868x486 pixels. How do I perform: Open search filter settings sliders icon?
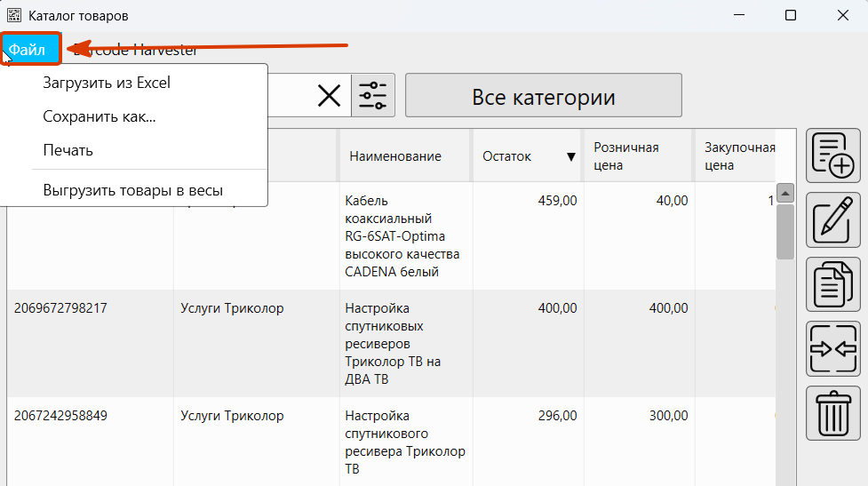coord(373,95)
